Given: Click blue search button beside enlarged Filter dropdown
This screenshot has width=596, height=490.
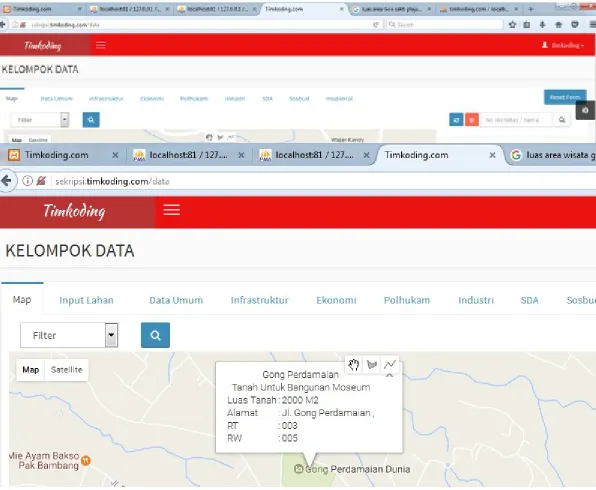Looking at the screenshot, I should (x=155, y=335).
